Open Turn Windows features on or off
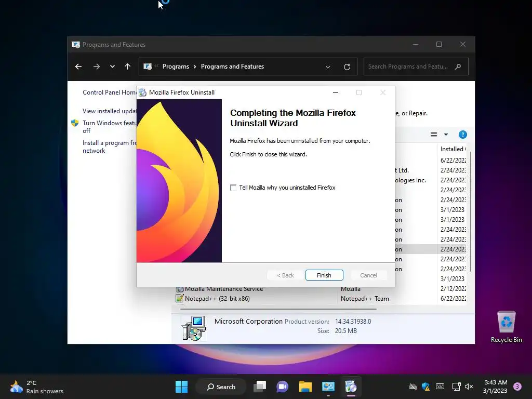This screenshot has height=399, width=532. pyautogui.click(x=109, y=127)
